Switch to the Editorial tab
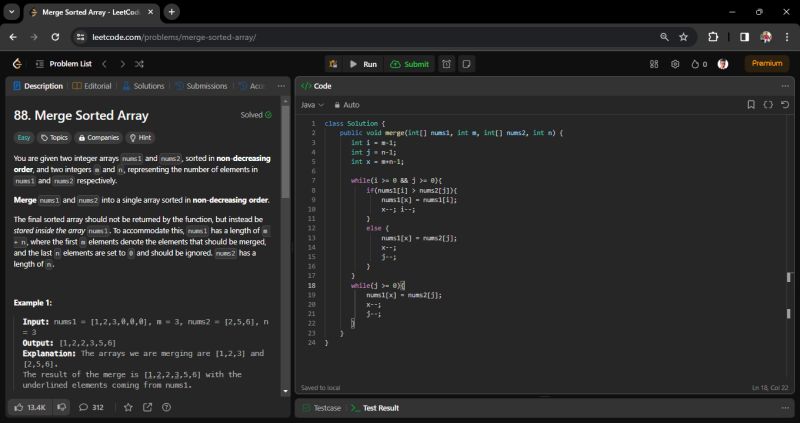 92,86
